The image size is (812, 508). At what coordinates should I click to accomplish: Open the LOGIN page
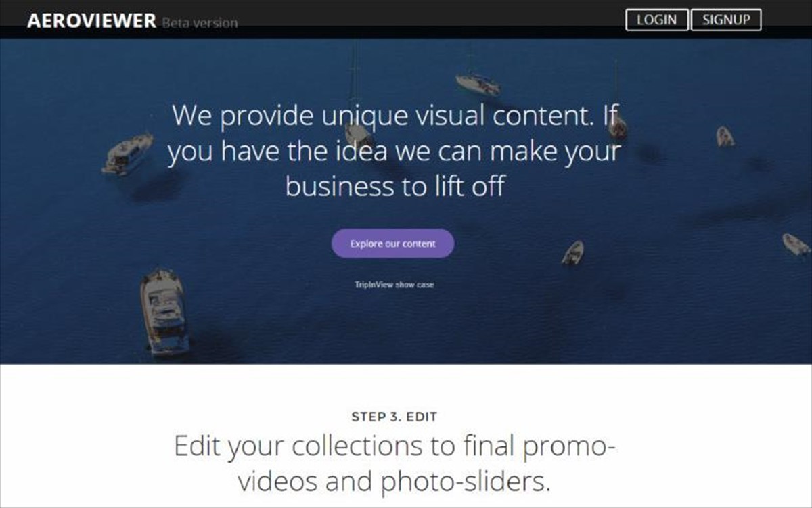tap(656, 20)
